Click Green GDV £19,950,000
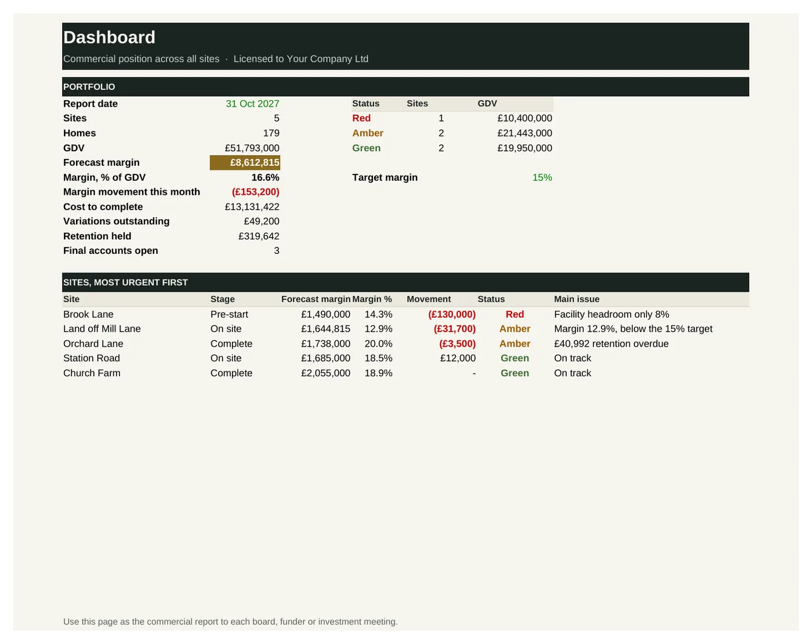Viewport: 812px width, 644px height. (x=524, y=148)
